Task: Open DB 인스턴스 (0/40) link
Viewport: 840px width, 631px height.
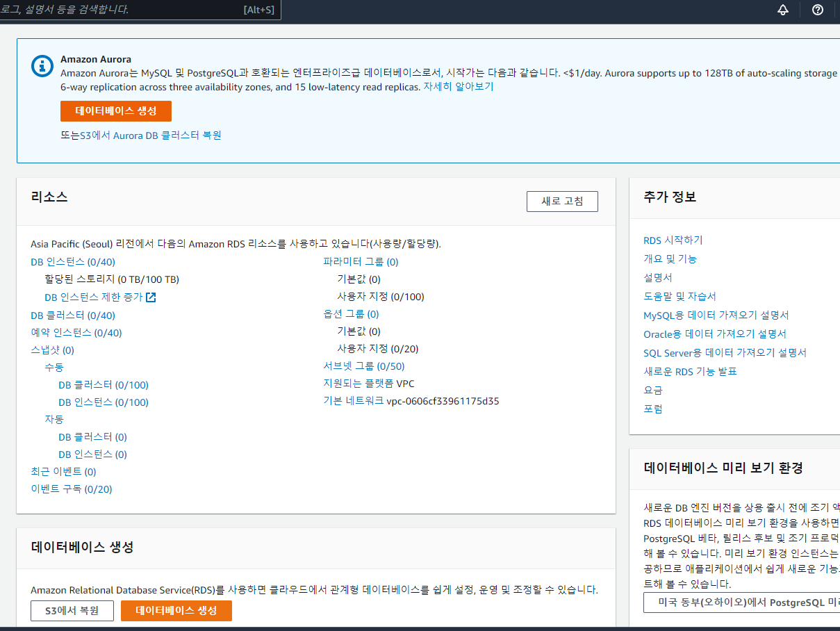Action: point(73,262)
